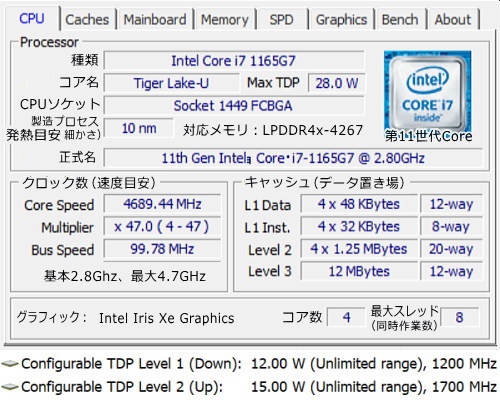Click the Level 3 size 12 MBytes
Viewport: 500px width, 400px height.
tap(359, 271)
